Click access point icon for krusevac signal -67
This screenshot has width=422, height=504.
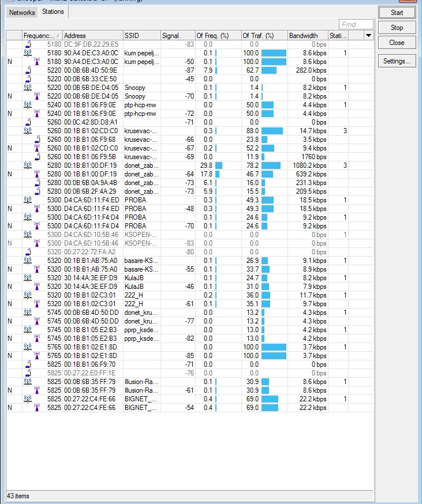click(37, 148)
